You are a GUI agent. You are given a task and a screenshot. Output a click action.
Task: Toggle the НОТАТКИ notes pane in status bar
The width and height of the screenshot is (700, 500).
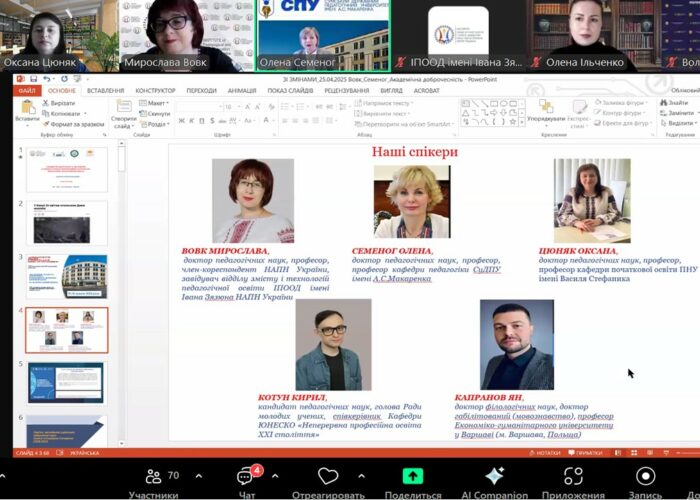546,453
